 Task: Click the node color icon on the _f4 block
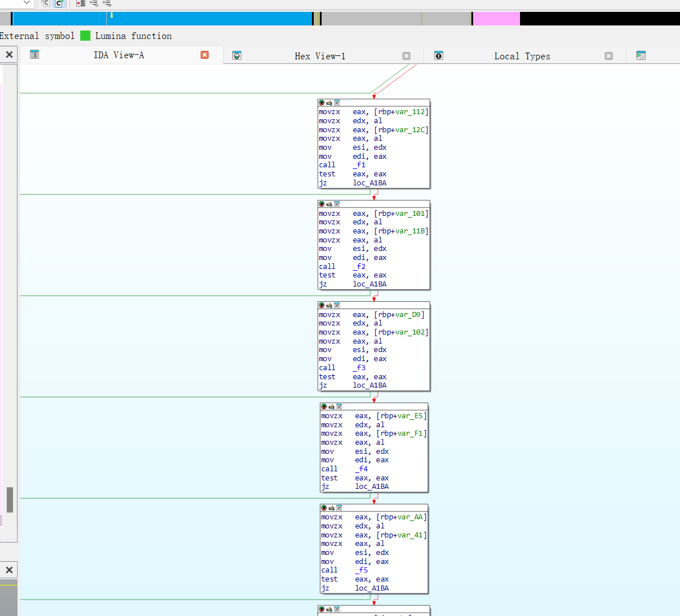point(324,406)
